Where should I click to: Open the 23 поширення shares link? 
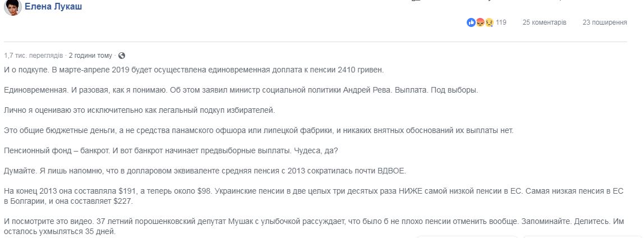tap(604, 22)
